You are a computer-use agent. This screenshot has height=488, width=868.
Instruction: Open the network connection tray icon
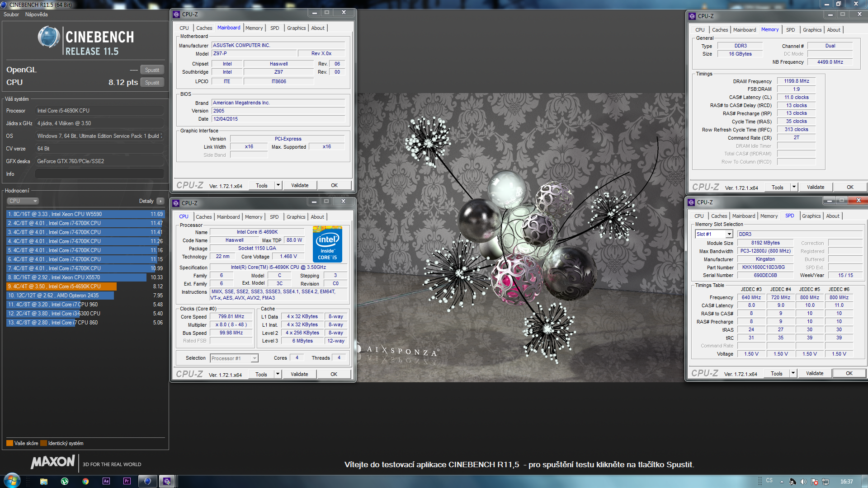point(826,482)
